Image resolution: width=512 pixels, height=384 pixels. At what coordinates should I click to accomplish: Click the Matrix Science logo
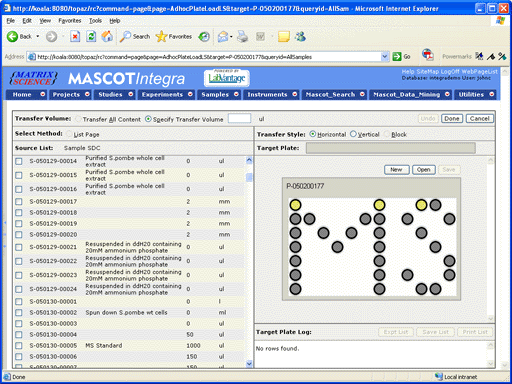[x=33, y=78]
